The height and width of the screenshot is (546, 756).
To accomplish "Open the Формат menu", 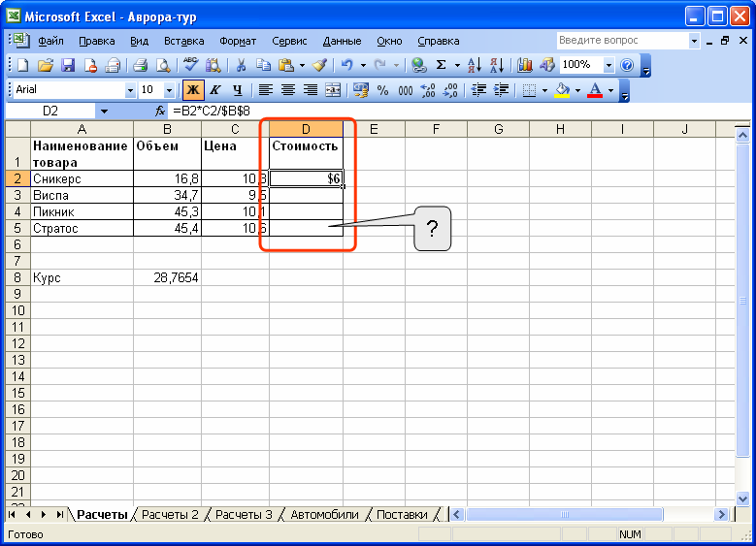I will [238, 41].
